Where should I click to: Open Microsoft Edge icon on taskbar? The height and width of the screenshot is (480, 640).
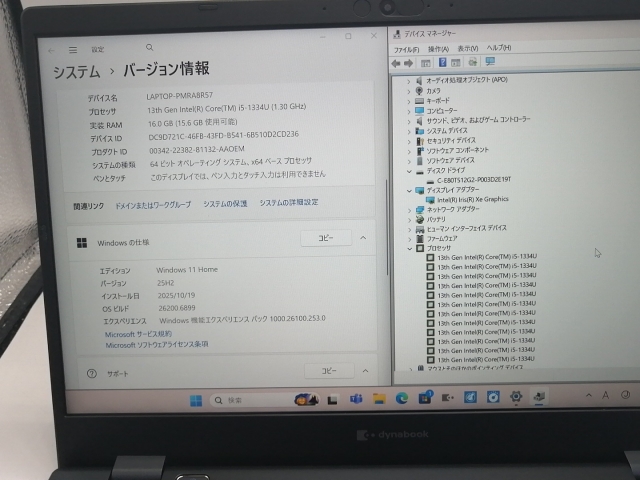pos(402,398)
